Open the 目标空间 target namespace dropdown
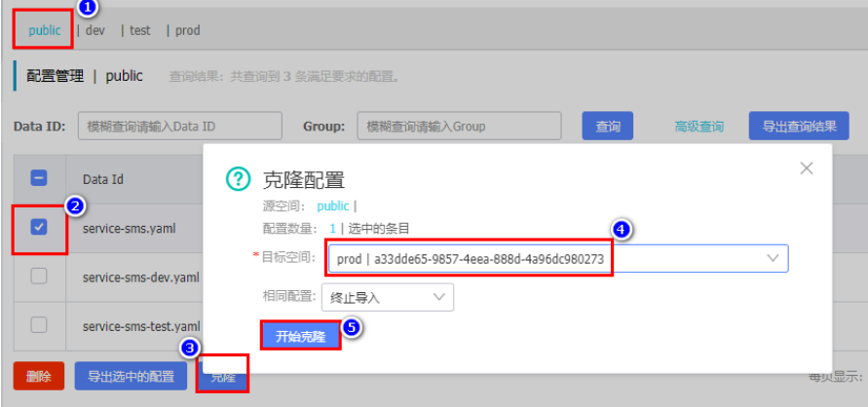868x407 pixels. click(x=558, y=259)
